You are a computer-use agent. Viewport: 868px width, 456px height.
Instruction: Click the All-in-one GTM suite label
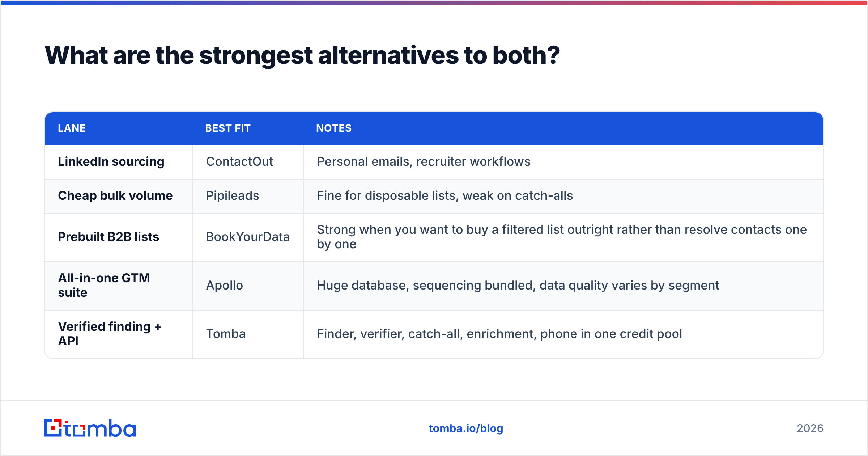104,285
